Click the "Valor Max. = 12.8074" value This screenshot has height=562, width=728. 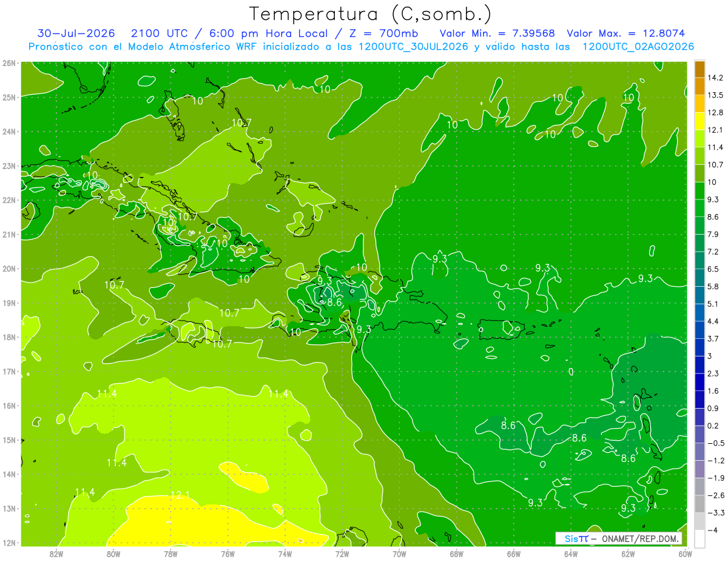tap(626, 33)
